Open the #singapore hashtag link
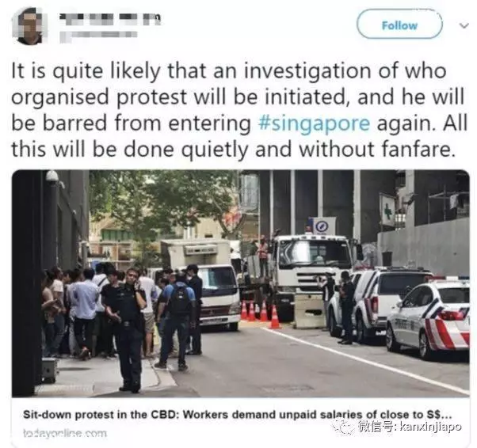This screenshot has height=448, width=477. point(314,124)
